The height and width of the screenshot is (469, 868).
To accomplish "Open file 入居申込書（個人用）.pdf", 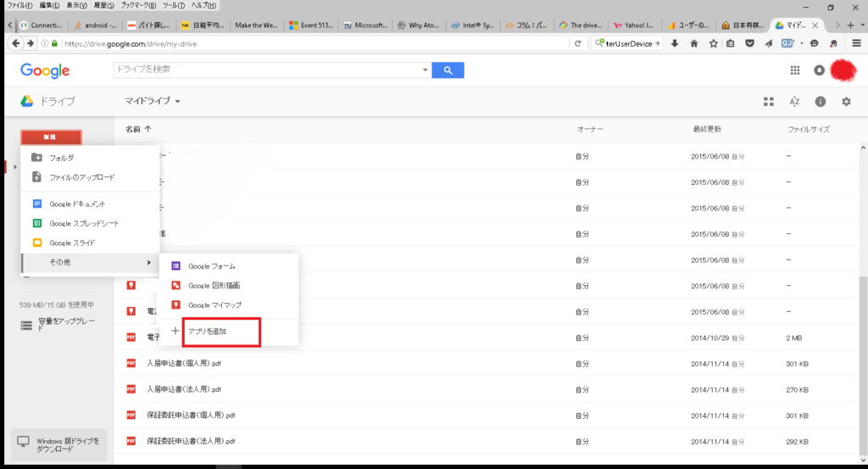I will pyautogui.click(x=184, y=364).
